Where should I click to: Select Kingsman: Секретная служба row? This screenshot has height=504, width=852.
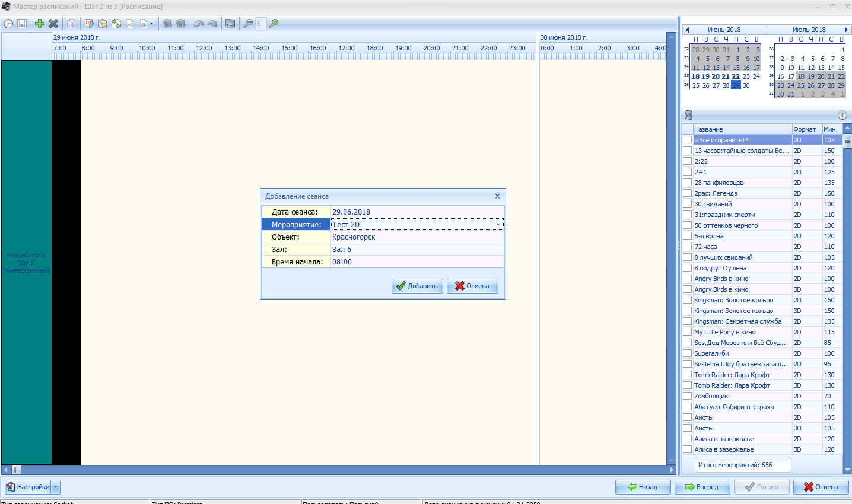click(x=762, y=321)
